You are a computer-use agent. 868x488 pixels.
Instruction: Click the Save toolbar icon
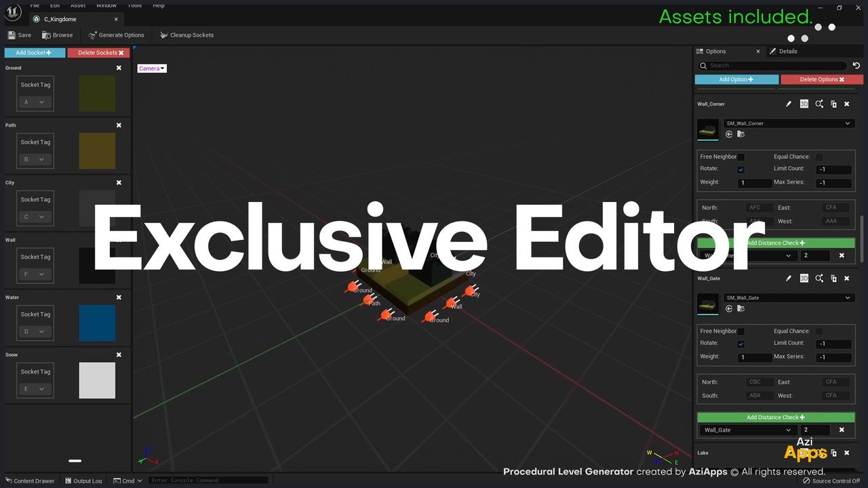19,35
